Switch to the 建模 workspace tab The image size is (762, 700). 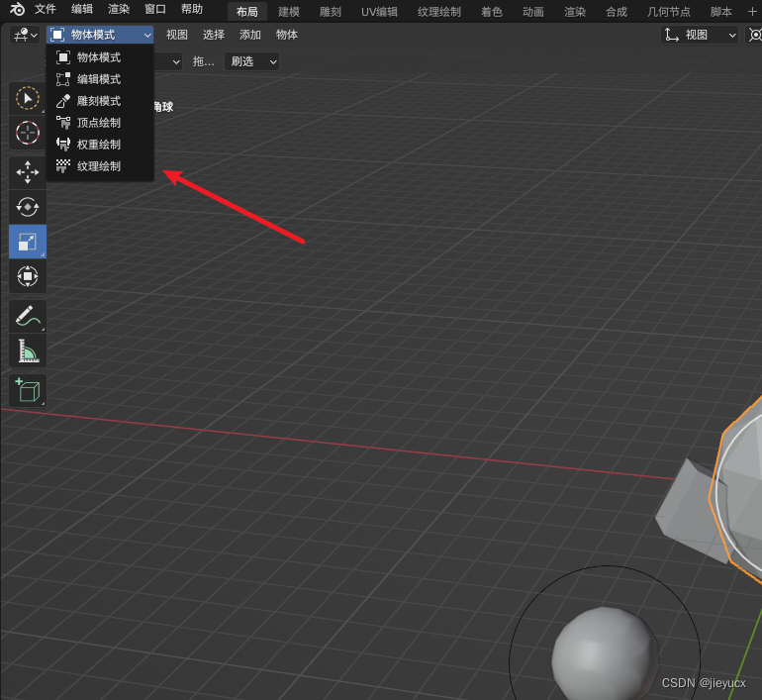289,12
